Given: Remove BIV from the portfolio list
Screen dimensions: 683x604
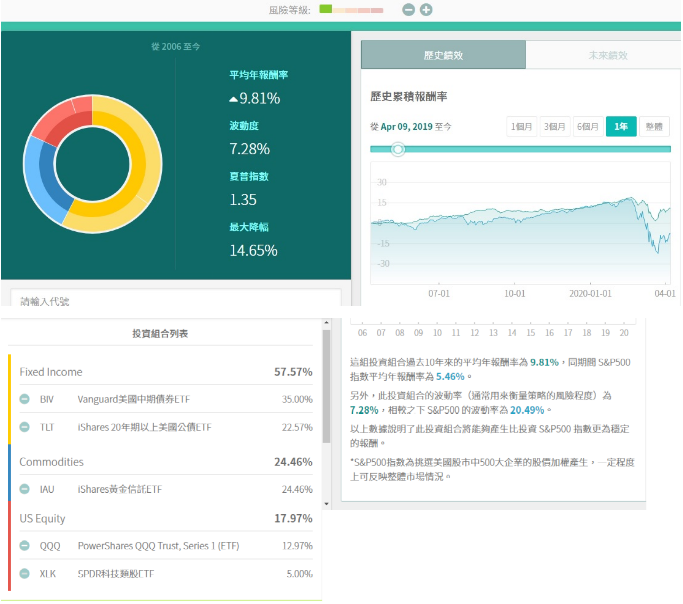Looking at the screenshot, I should coord(24,399).
